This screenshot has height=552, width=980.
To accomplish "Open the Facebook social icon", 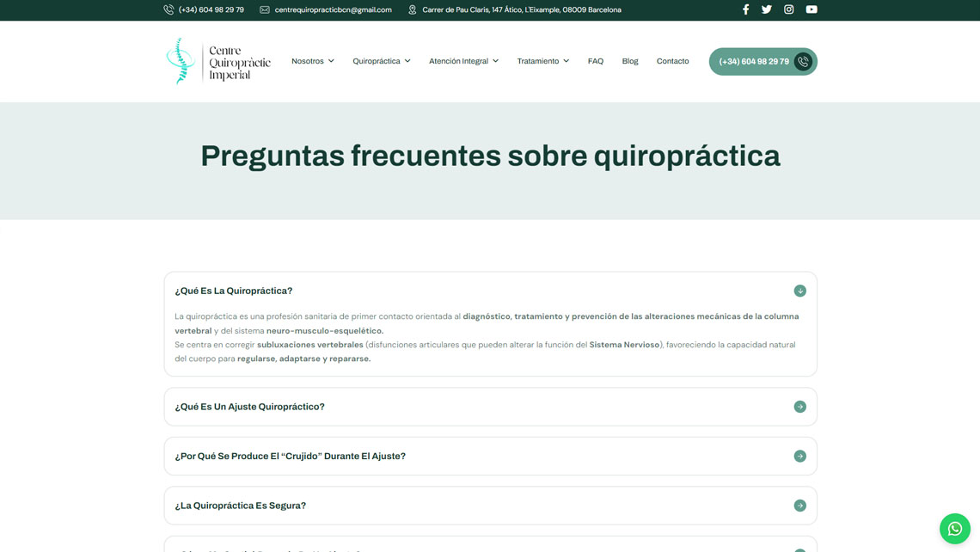I will click(x=745, y=9).
